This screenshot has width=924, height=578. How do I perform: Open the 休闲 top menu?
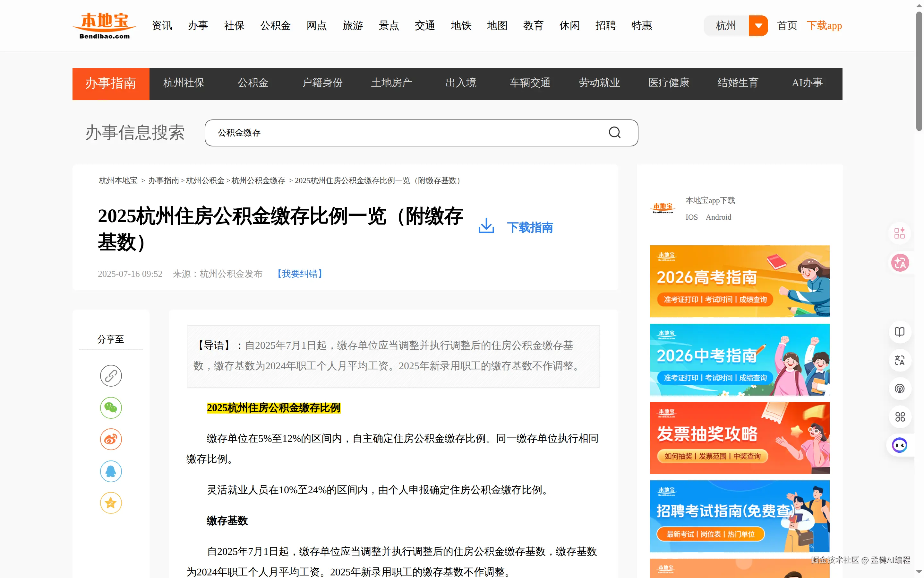[x=569, y=26]
